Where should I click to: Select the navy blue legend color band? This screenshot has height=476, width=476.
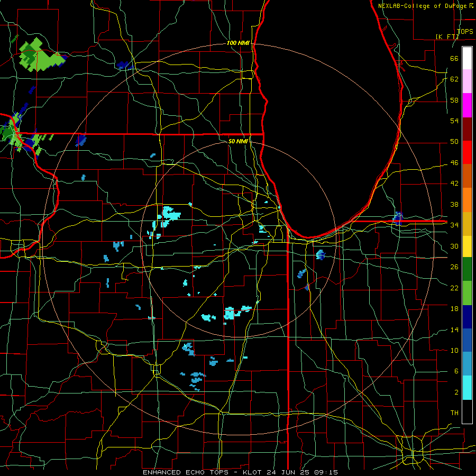(x=467, y=317)
